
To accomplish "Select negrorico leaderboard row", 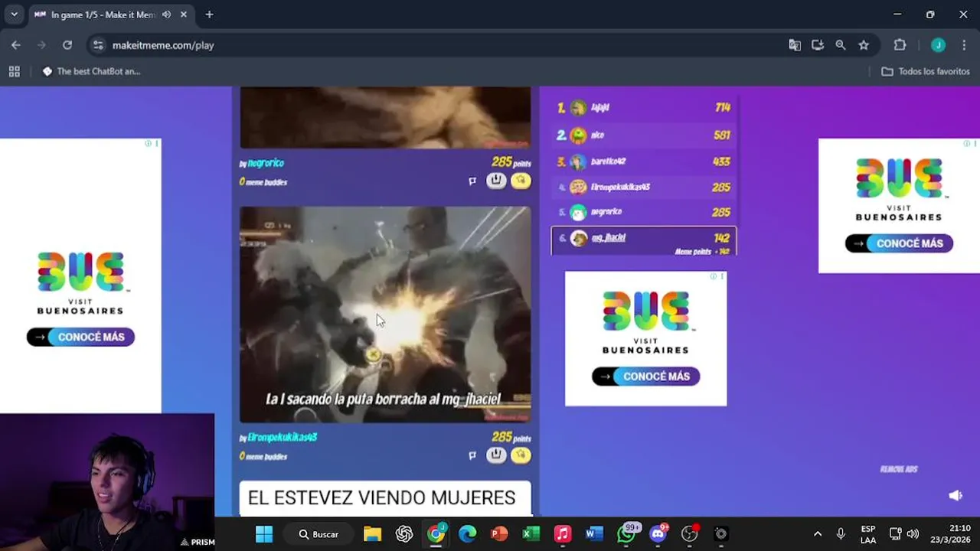I will pos(643,212).
